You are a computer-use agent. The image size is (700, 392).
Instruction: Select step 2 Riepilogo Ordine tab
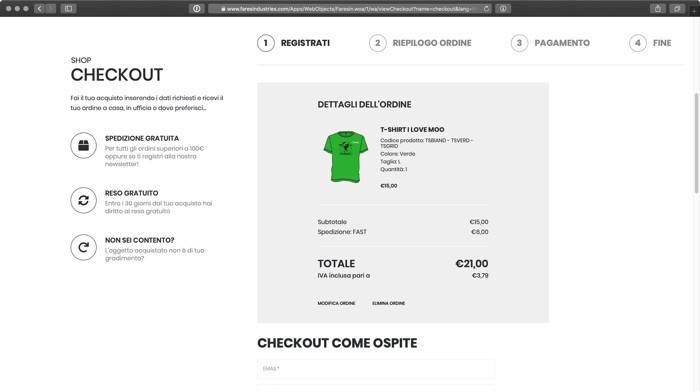tap(420, 43)
